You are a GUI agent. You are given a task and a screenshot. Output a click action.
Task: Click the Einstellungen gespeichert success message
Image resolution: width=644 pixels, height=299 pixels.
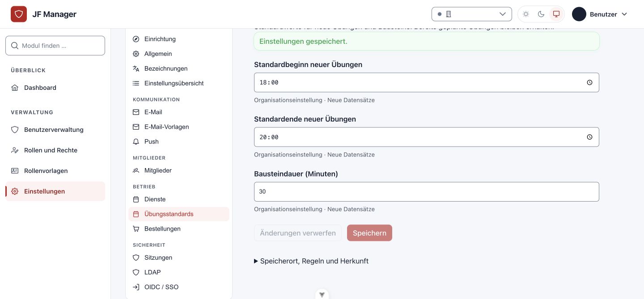click(x=426, y=41)
